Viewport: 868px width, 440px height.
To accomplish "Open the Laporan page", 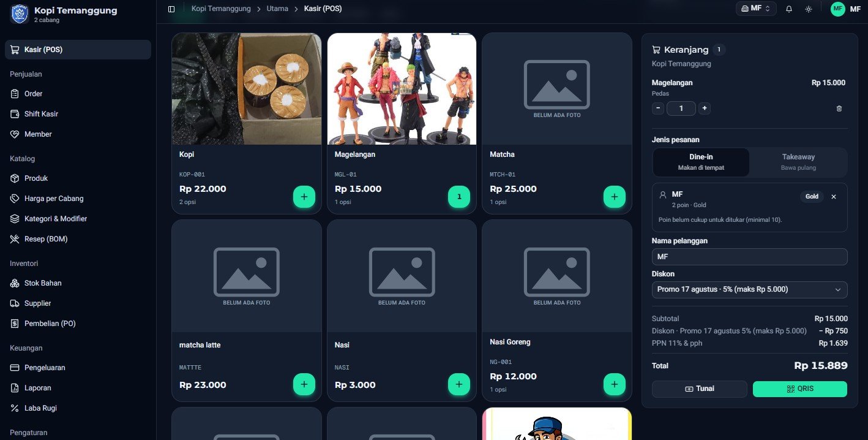I will click(x=78, y=388).
